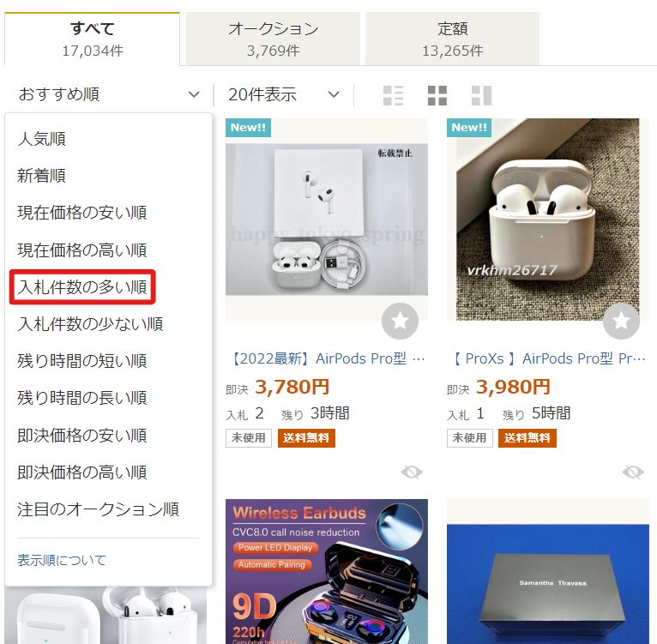Hide the 3,980円 ProXs listing eye icon
657x644 pixels.
(633, 472)
